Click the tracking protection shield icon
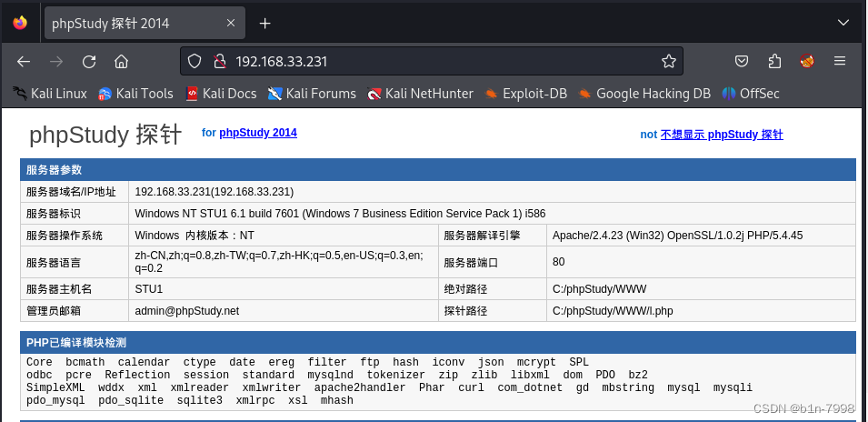The image size is (868, 422). coord(195,61)
